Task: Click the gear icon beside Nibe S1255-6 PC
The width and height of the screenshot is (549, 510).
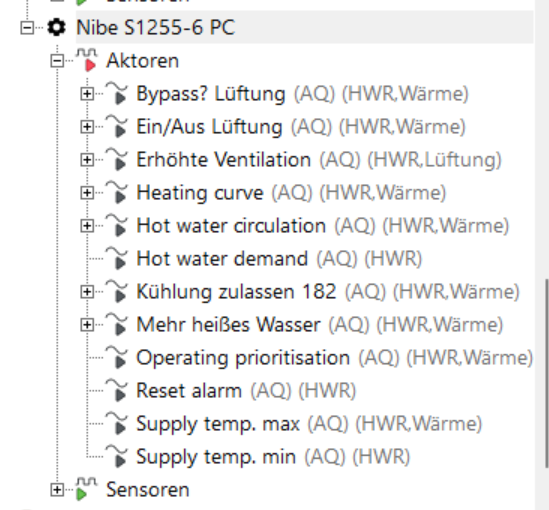Action: pos(56,27)
